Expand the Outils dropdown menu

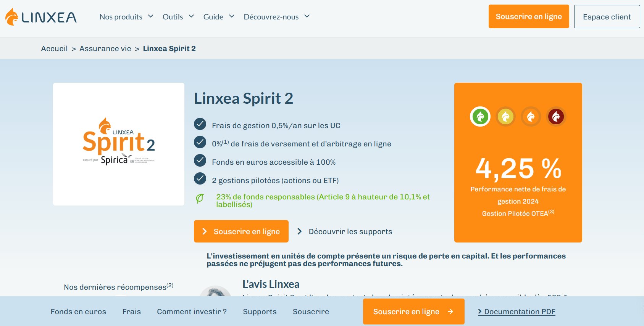[178, 17]
